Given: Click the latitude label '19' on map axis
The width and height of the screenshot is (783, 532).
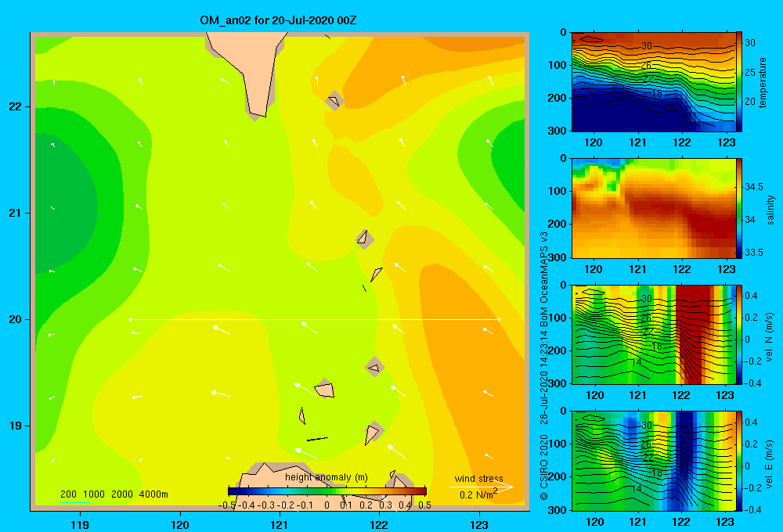Looking at the screenshot, I should [x=16, y=426].
